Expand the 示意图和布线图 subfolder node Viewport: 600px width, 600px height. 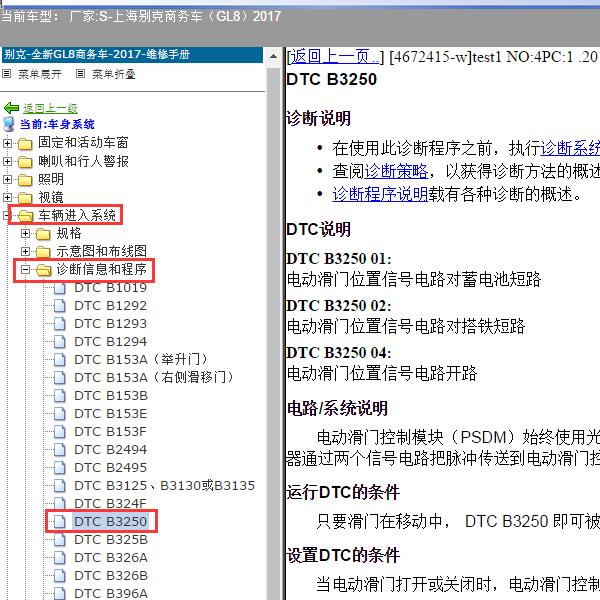(x=25, y=251)
